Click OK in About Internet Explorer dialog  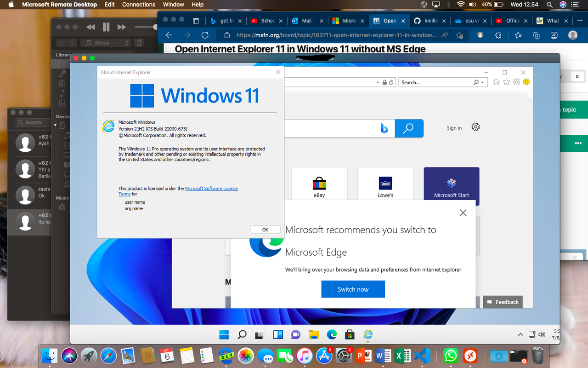click(265, 230)
